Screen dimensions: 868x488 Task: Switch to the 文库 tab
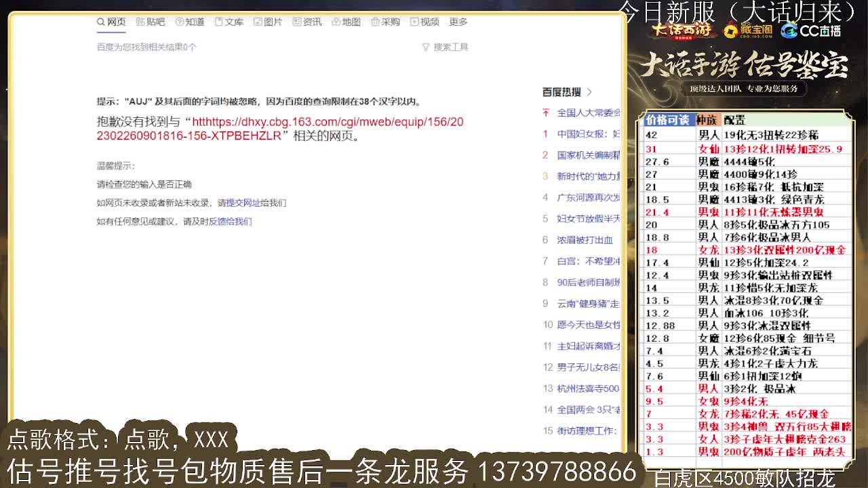point(229,22)
